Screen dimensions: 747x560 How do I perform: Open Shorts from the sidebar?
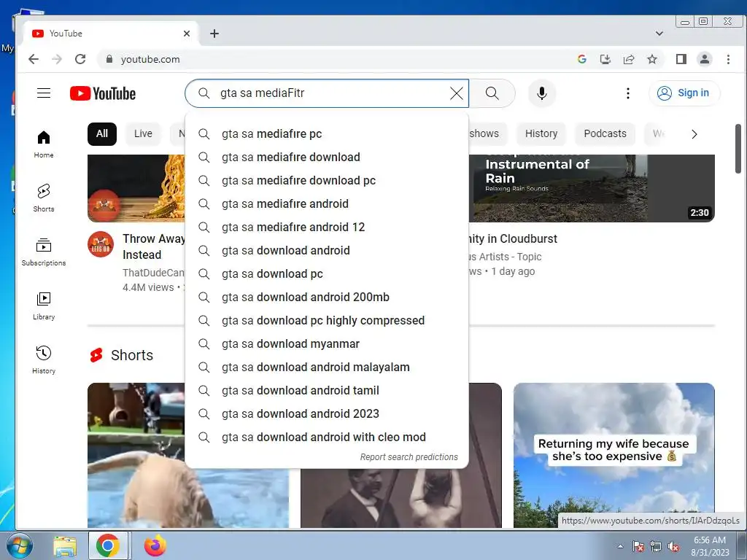[44, 198]
